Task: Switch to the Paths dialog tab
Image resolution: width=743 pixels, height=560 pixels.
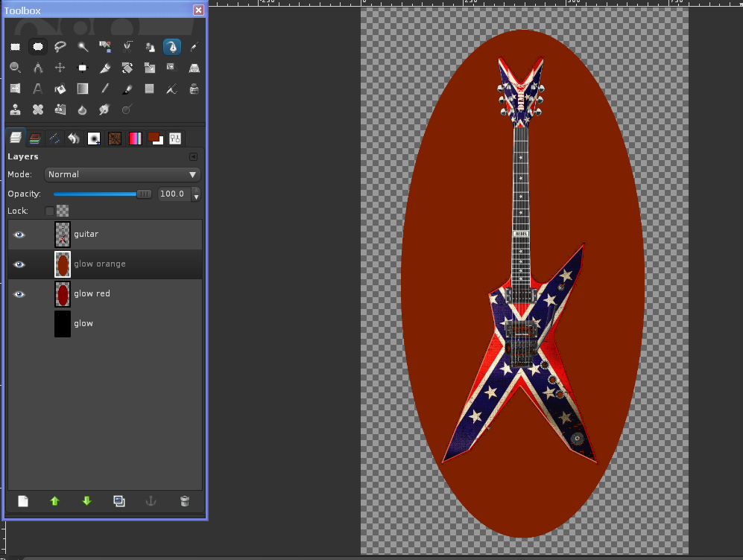Action: click(x=54, y=139)
